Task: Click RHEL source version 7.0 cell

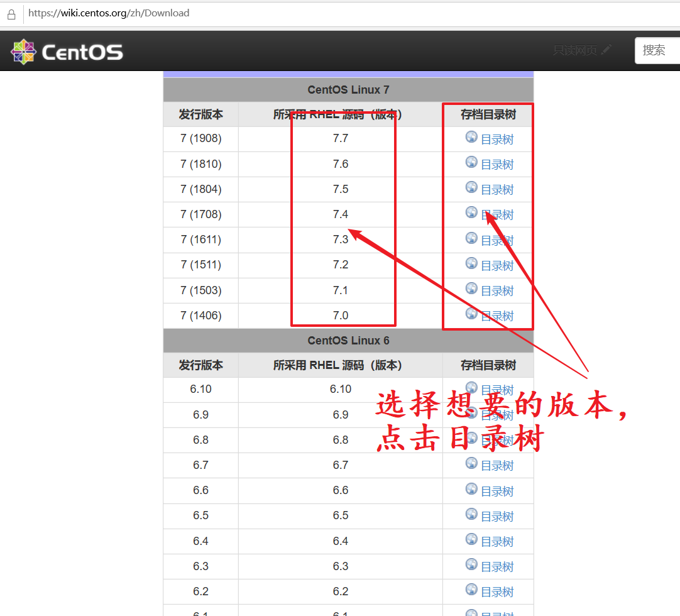Action: click(341, 316)
